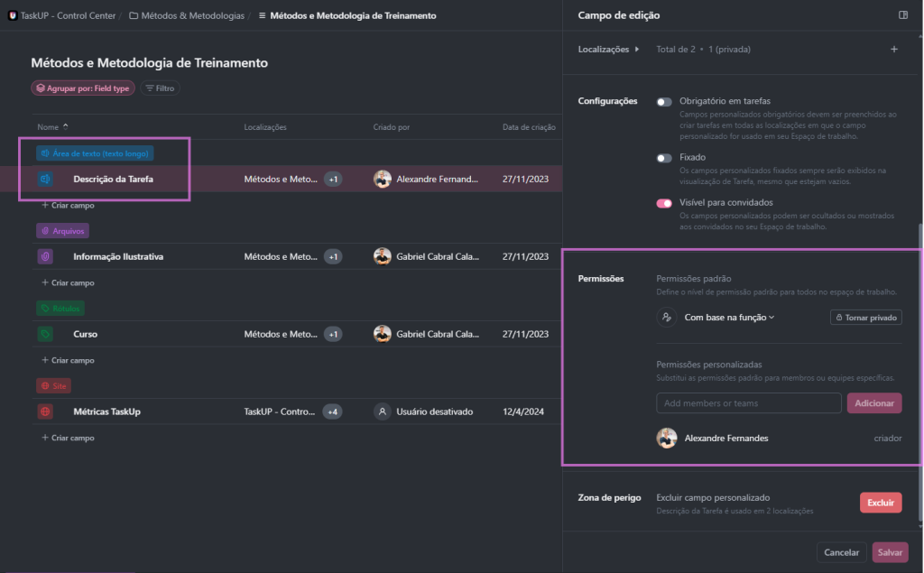Click the Add members or teams field
Image resolution: width=924 pixels, height=573 pixels.
point(748,403)
